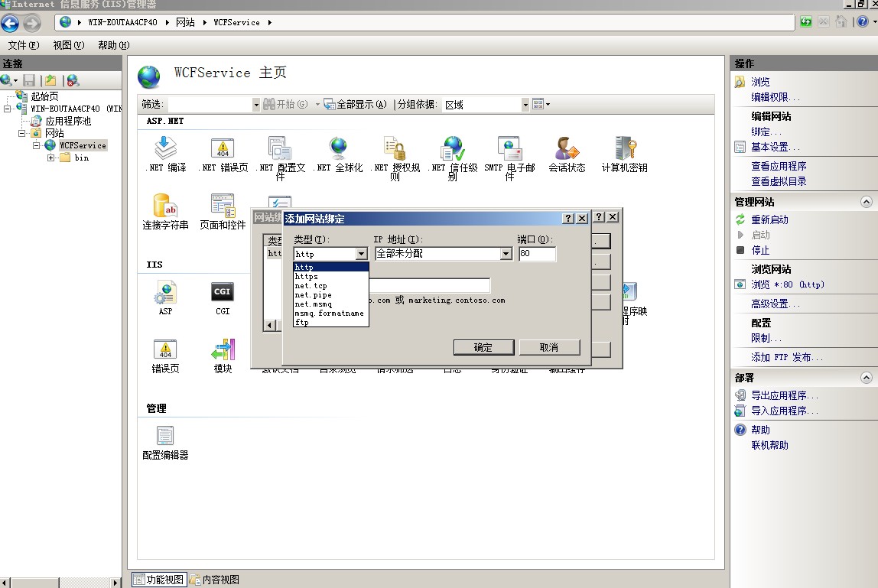The height and width of the screenshot is (588, 878).
Task: Click the 高级设置... link
Action: (775, 304)
